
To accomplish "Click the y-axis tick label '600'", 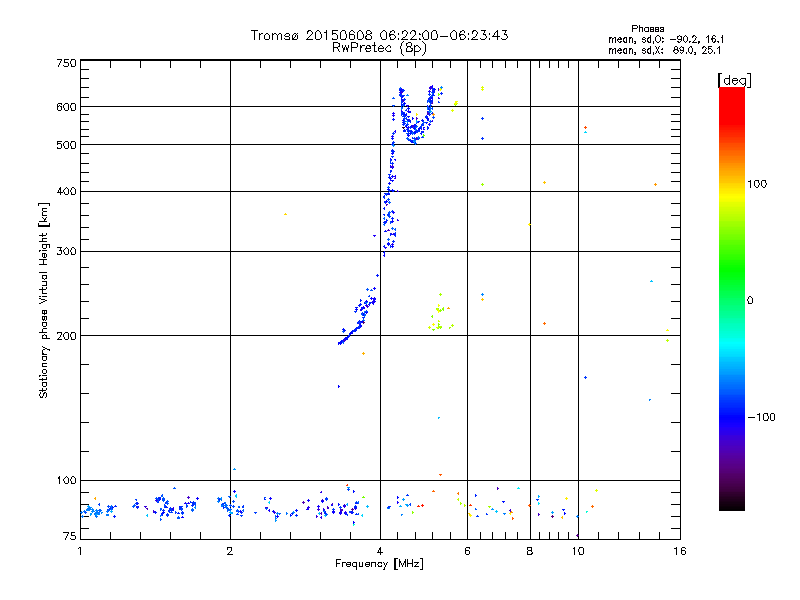I will [x=66, y=107].
